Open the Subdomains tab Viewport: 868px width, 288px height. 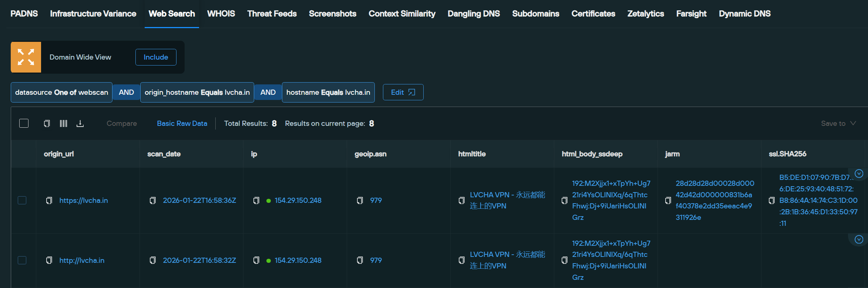click(x=536, y=14)
